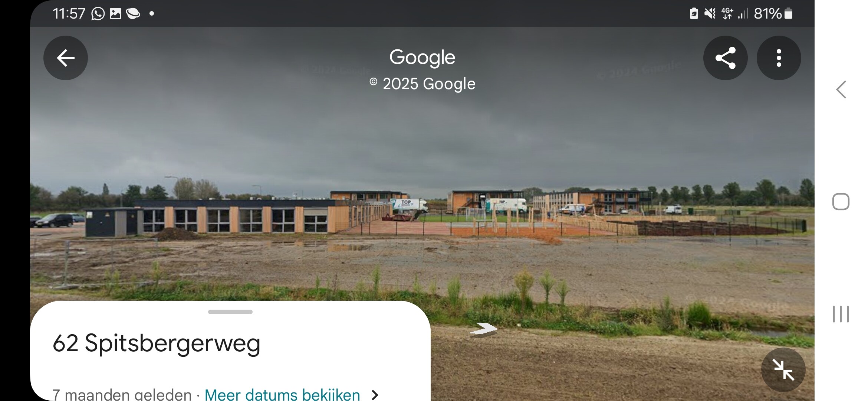Expand the info sheet via drag handle

230,312
